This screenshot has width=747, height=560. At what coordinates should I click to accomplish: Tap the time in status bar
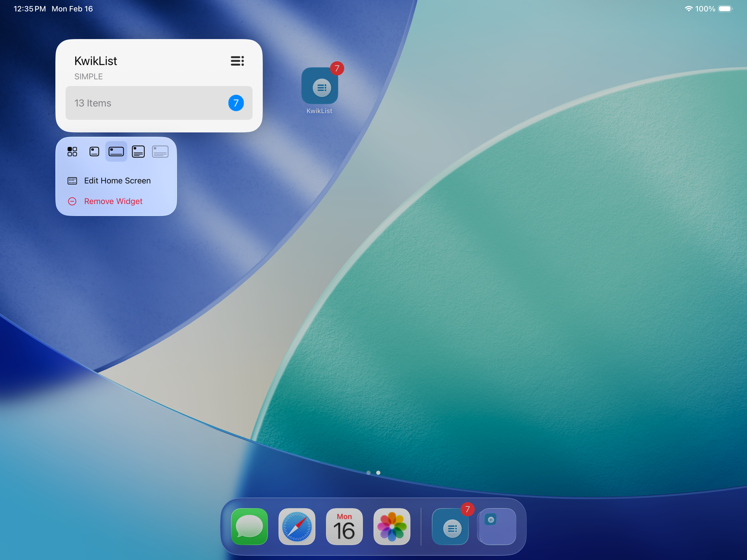click(30, 9)
